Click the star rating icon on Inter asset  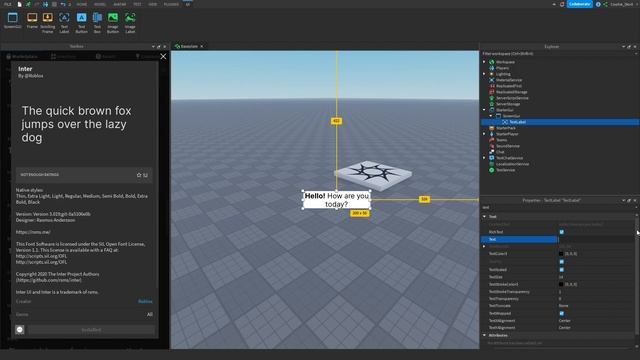[139, 175]
